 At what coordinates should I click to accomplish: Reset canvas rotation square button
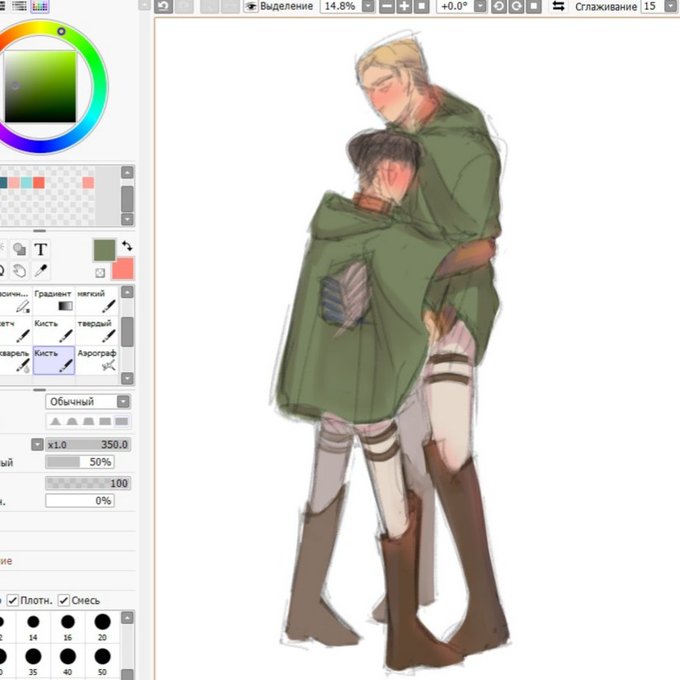coord(533,6)
